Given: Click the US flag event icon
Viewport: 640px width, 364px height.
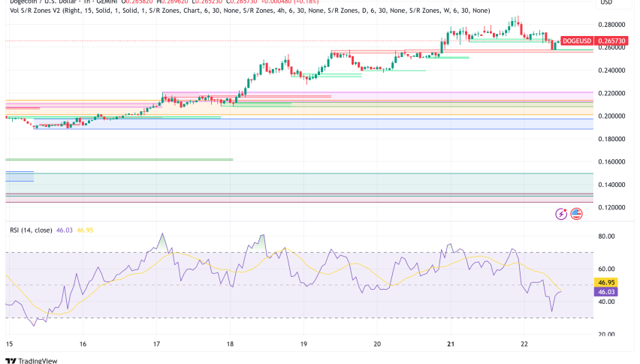Looking at the screenshot, I should point(576,214).
